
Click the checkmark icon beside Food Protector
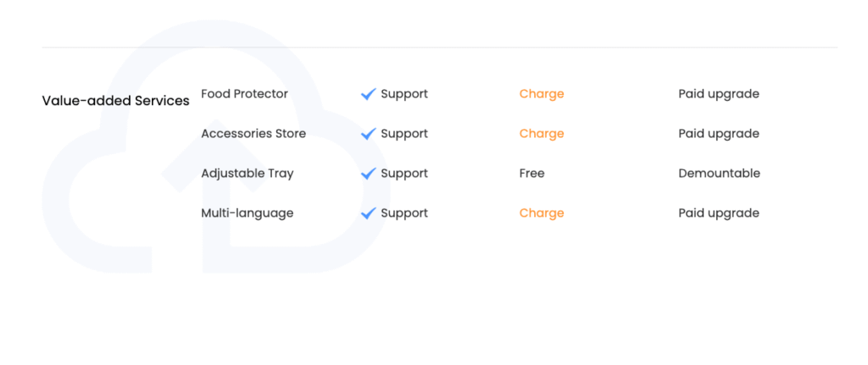(x=368, y=94)
